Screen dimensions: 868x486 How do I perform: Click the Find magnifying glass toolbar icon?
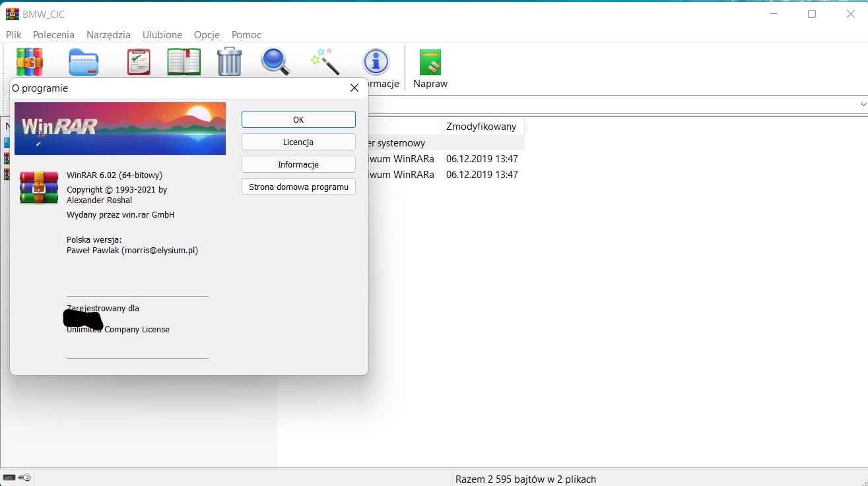coord(275,62)
